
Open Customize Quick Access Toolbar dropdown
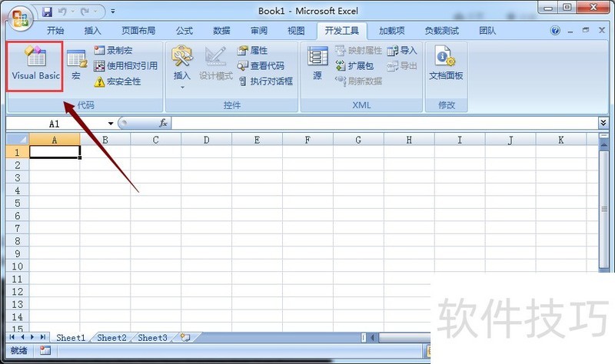[x=112, y=12]
